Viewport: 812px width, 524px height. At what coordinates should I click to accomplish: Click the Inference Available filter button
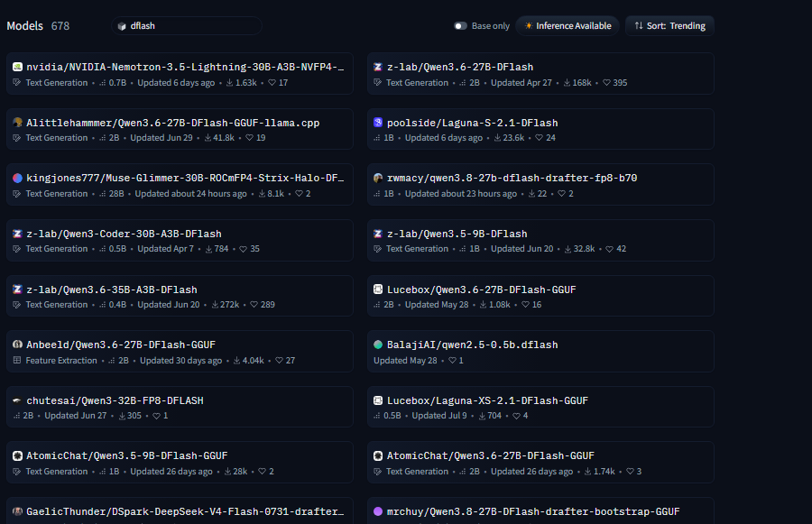click(x=567, y=26)
